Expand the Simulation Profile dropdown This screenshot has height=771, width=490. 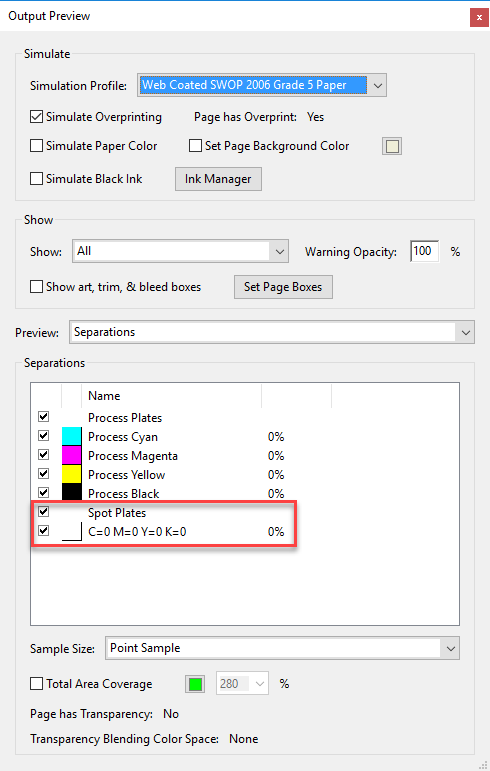[377, 85]
